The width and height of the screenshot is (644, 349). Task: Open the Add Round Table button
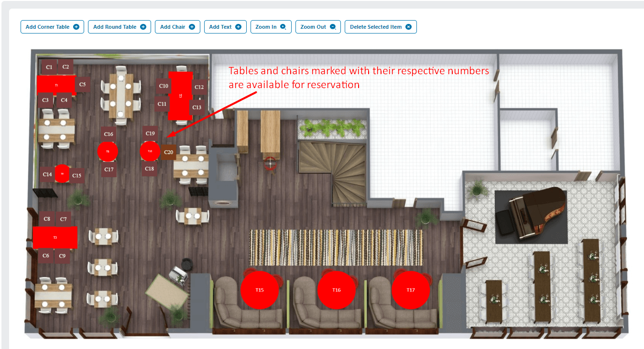119,27
